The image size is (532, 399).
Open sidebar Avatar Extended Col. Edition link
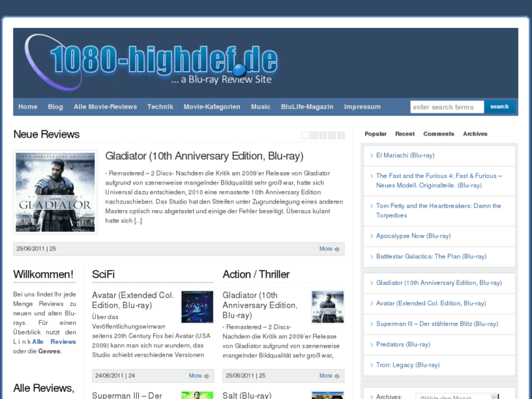431,303
